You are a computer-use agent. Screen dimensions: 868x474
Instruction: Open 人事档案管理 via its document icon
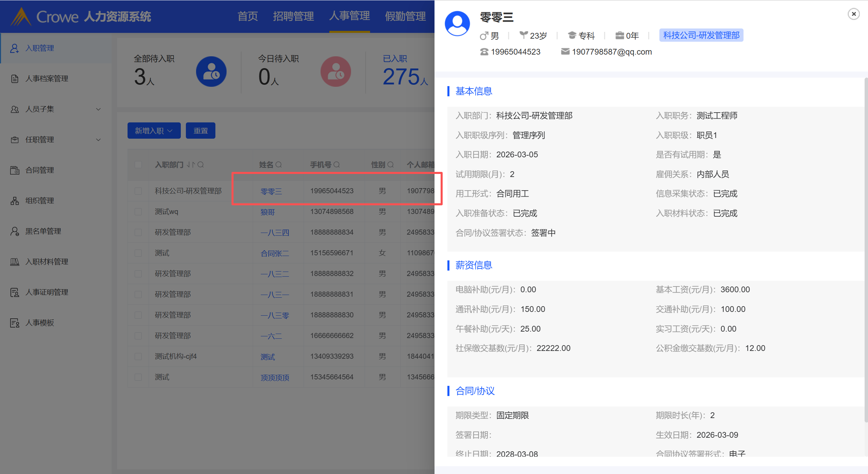coord(15,79)
